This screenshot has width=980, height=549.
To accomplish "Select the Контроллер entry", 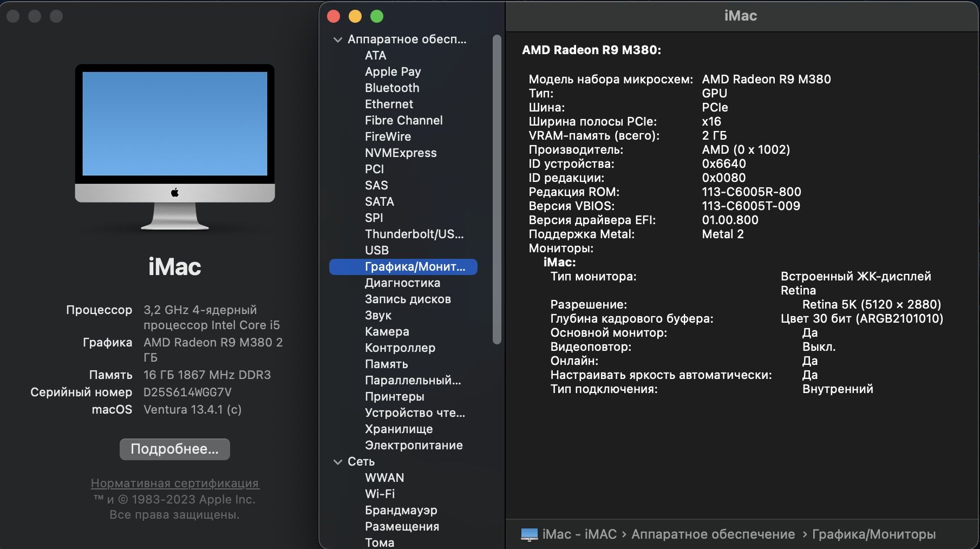I will tap(400, 348).
